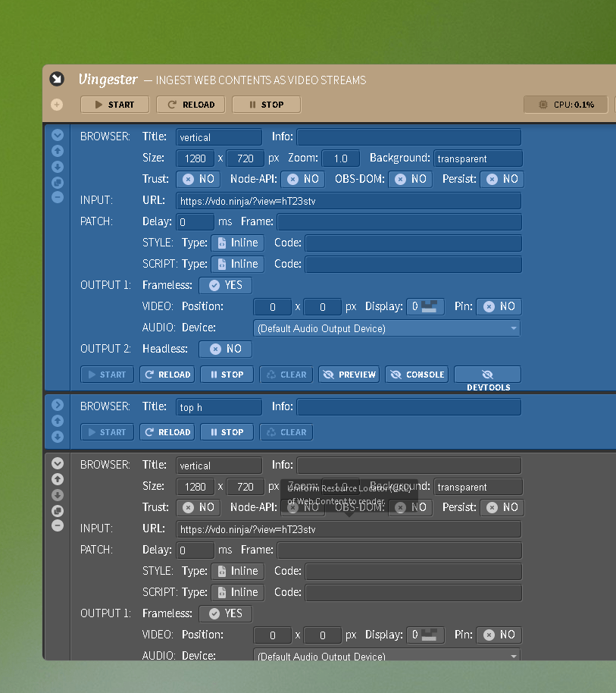Move first vertical browser up
Screen dimensions: 616x693
[x=58, y=151]
